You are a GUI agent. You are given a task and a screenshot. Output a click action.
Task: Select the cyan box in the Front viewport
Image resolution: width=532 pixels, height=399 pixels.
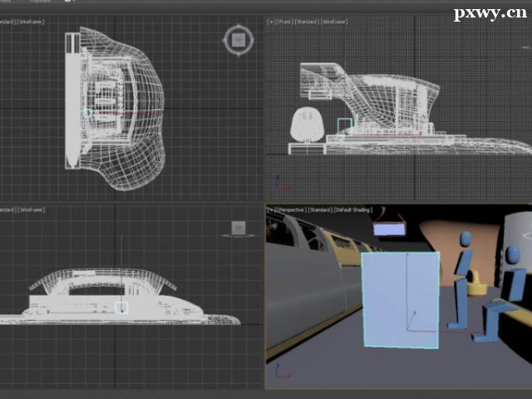344,125
